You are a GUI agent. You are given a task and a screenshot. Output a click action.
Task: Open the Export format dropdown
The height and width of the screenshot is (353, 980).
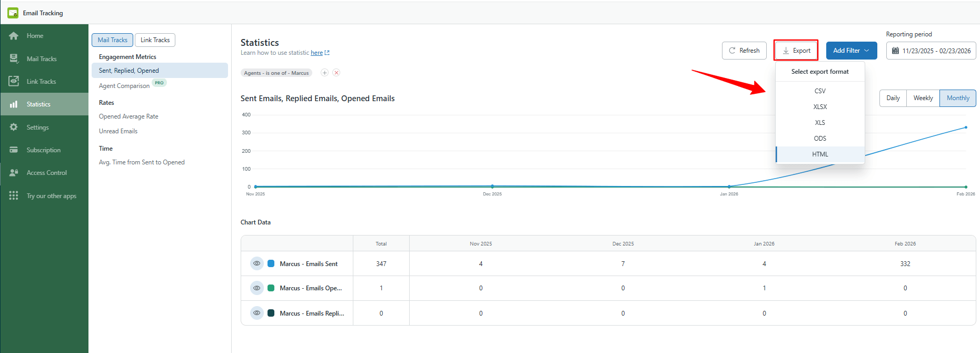pyautogui.click(x=796, y=51)
